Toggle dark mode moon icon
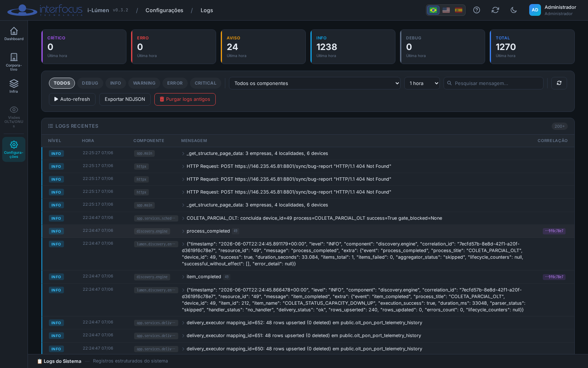588x368 pixels. [514, 10]
